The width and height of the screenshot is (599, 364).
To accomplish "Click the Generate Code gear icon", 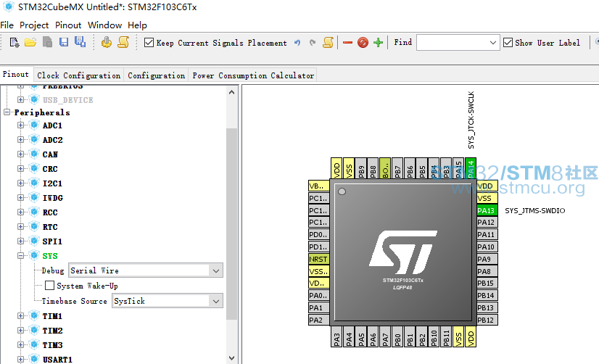I will pos(107,42).
